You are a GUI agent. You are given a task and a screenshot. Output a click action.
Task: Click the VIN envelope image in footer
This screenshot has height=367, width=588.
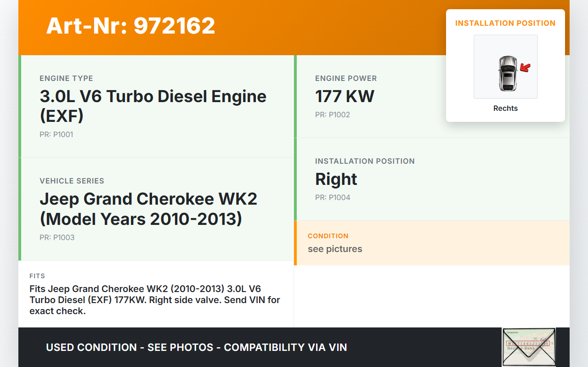[x=528, y=347]
